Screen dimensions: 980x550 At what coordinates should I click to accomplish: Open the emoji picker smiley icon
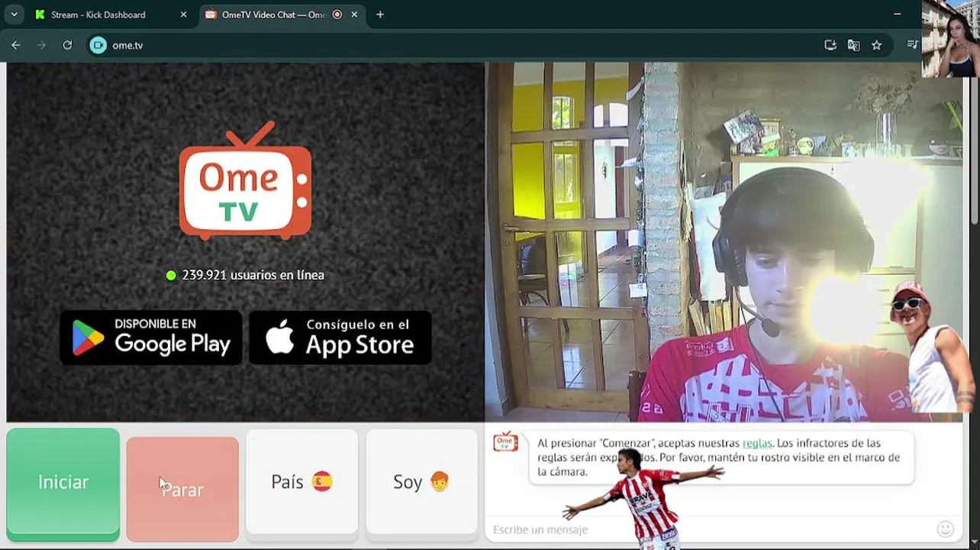coord(946,529)
